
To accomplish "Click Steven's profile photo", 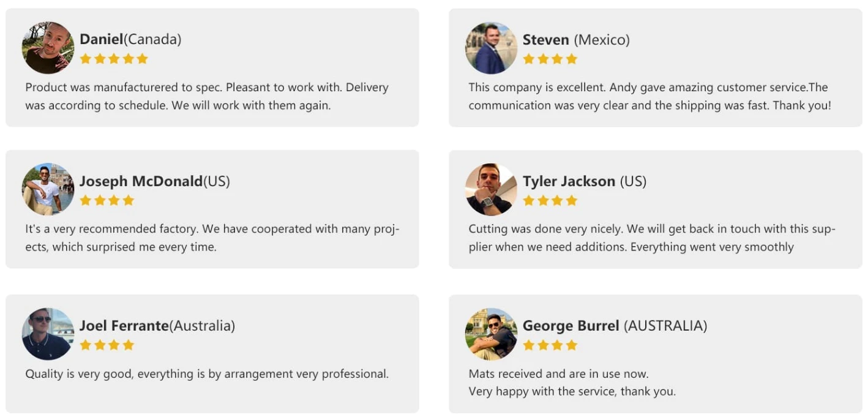I will pos(491,48).
